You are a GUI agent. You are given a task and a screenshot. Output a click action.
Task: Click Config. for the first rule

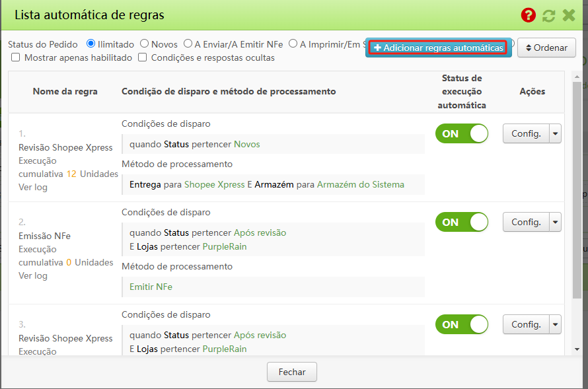(x=527, y=133)
